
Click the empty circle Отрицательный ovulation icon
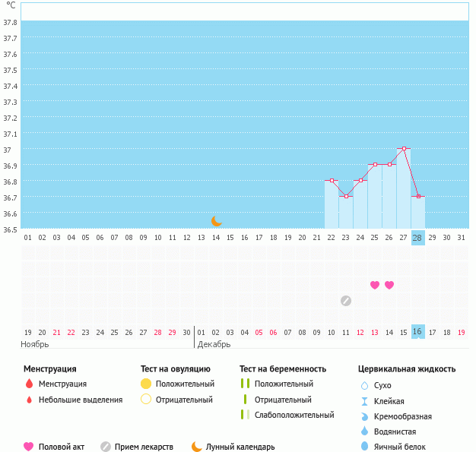[146, 400]
